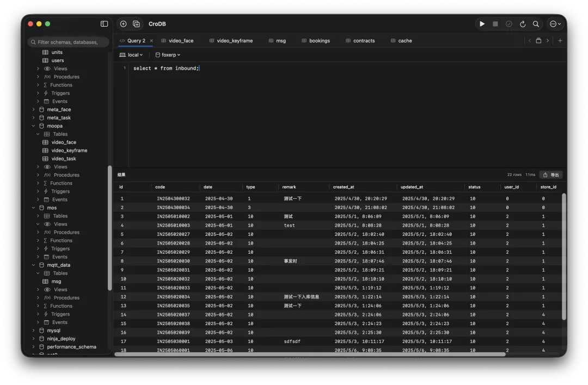The image size is (588, 385).
Task: Open the local connection dropdown
Action: 131,55
